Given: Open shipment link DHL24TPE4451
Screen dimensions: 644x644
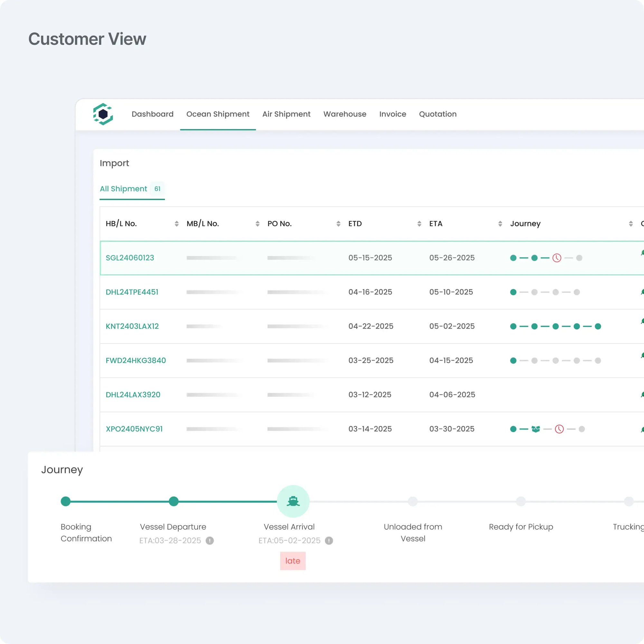Looking at the screenshot, I should coord(132,292).
